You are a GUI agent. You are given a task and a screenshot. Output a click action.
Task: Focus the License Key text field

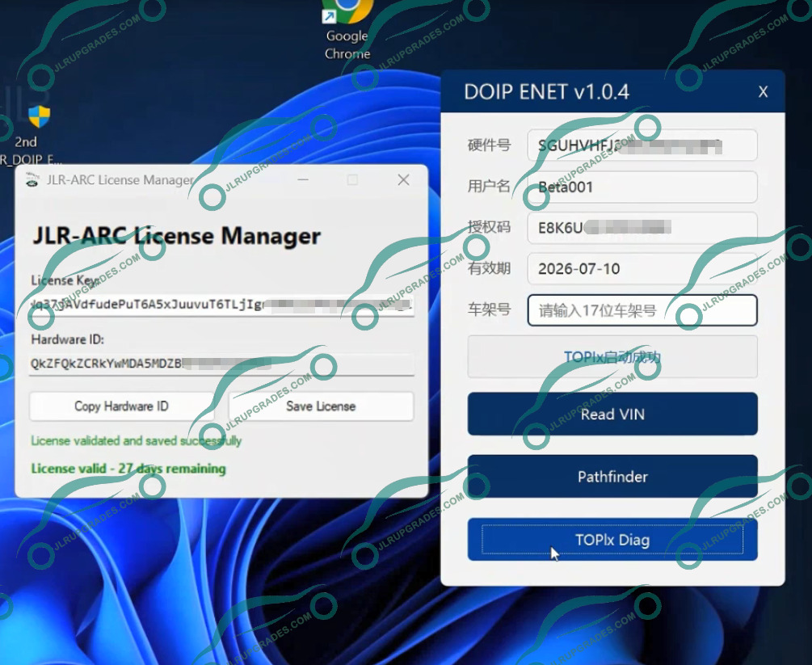[x=221, y=305]
